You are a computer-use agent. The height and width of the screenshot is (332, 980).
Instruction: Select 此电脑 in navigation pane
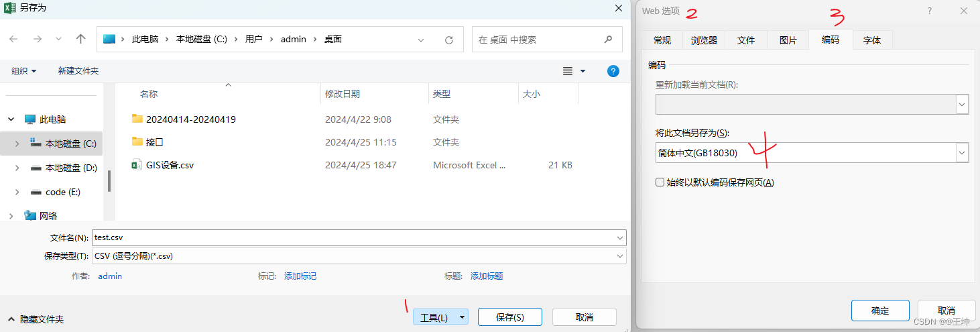point(52,119)
